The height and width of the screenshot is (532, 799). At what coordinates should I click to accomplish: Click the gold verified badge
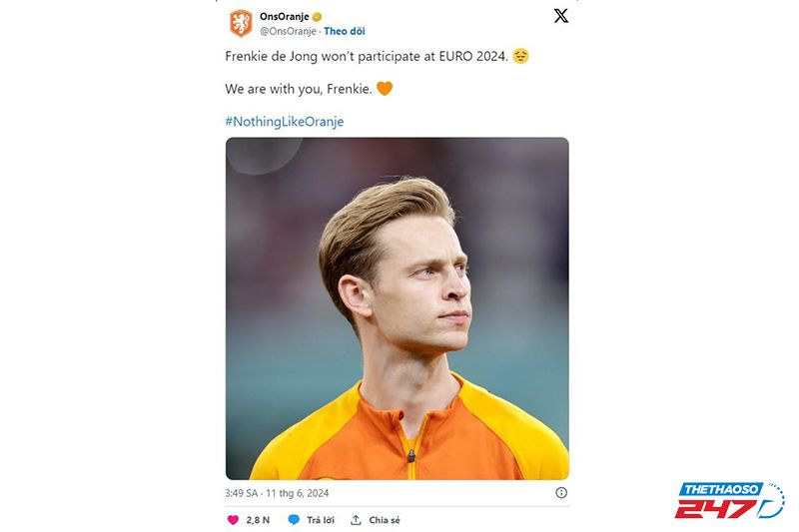coord(317,17)
